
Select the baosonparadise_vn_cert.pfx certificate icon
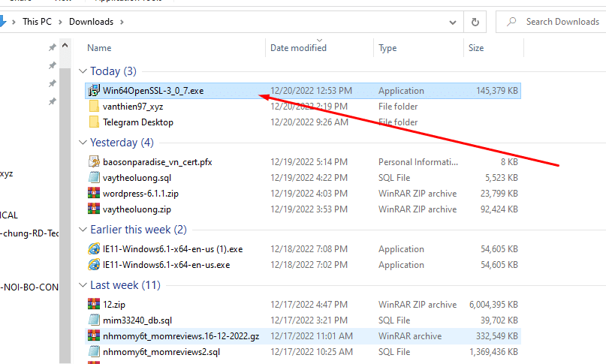[94, 162]
